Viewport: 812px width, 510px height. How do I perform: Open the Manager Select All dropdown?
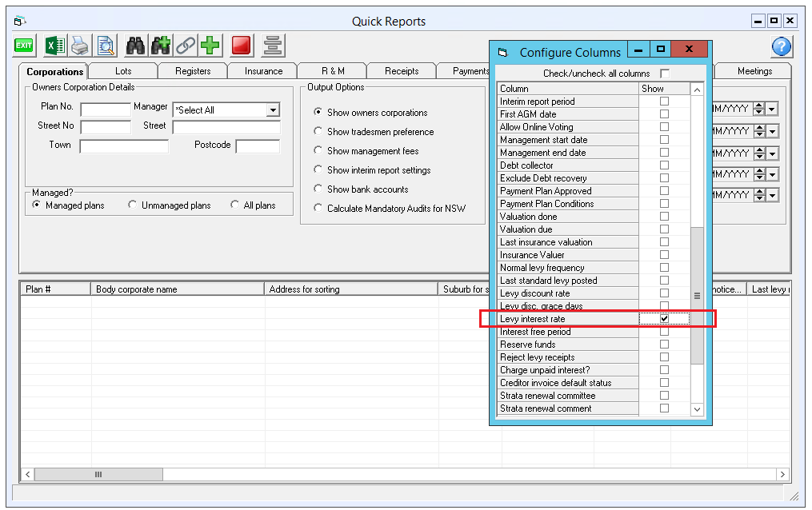coord(272,110)
